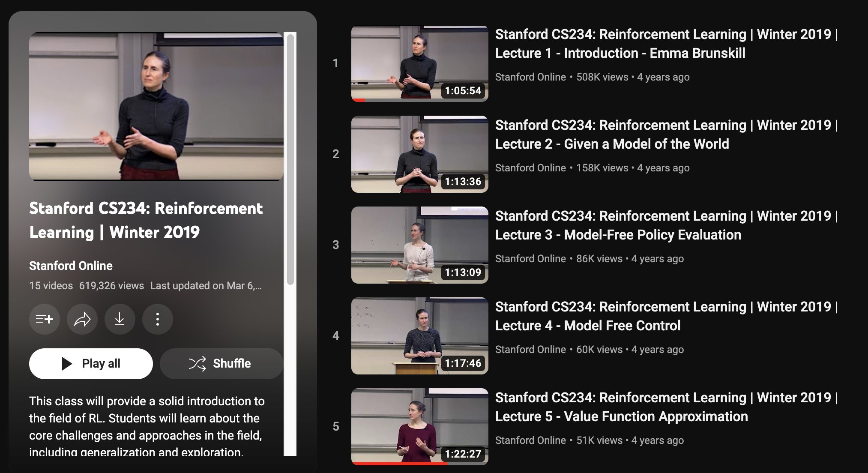
Task: Click Stanford Online under the Lecture 5 video
Action: tap(530, 440)
